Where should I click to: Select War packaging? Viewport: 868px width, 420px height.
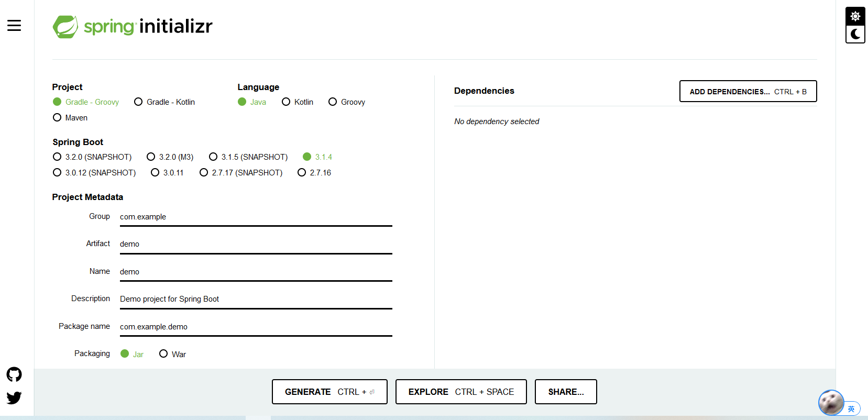[x=172, y=354]
